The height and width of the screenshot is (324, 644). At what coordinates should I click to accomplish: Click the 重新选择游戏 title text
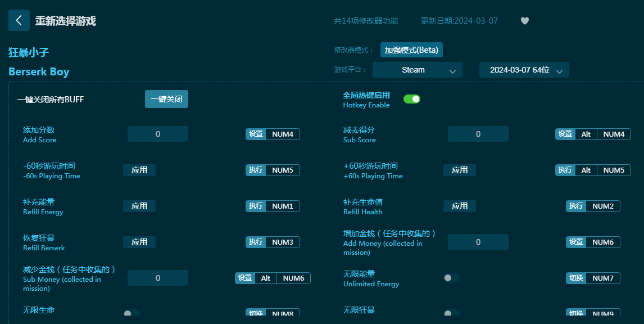tap(66, 21)
